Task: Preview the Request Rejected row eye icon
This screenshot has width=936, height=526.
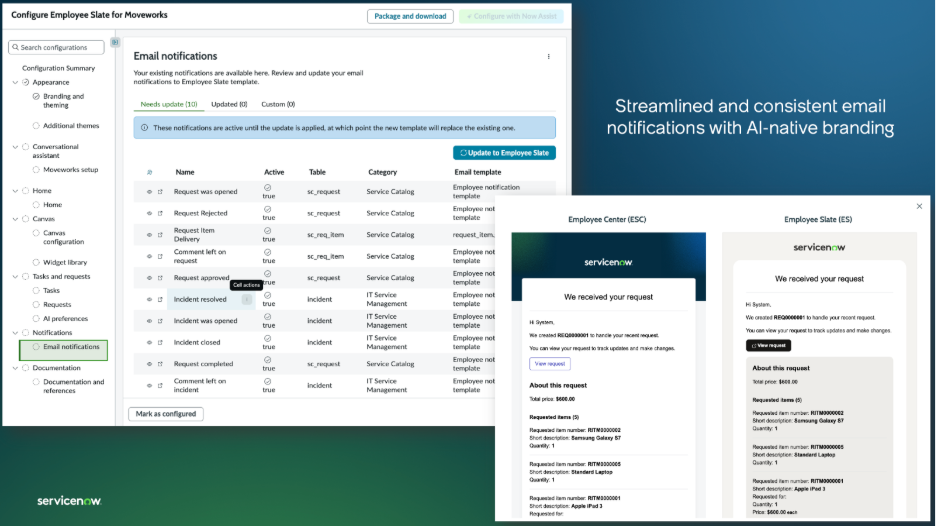Action: coord(149,213)
